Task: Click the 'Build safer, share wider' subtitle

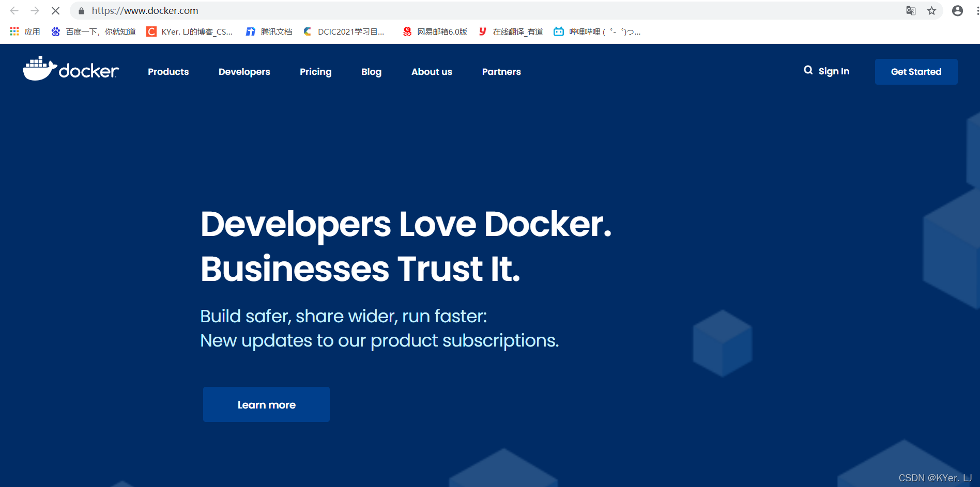Action: tap(343, 316)
